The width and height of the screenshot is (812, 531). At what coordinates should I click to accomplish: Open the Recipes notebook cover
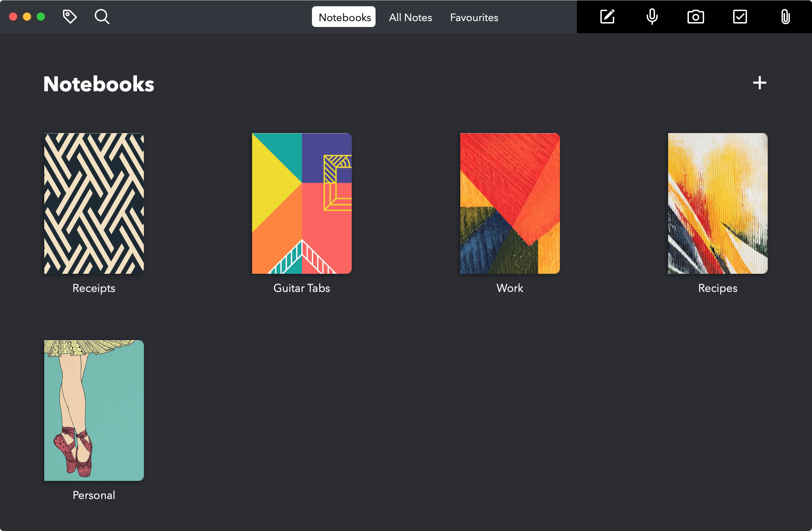[x=718, y=203]
